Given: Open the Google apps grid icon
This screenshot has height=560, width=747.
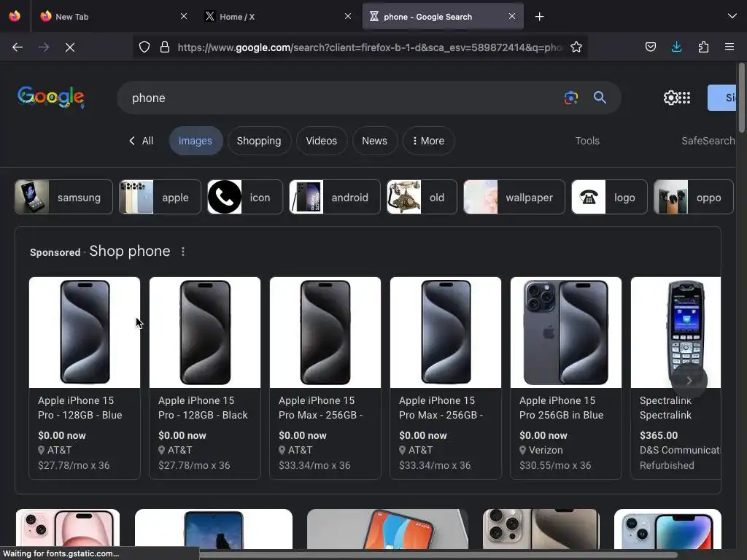Looking at the screenshot, I should click(x=684, y=98).
